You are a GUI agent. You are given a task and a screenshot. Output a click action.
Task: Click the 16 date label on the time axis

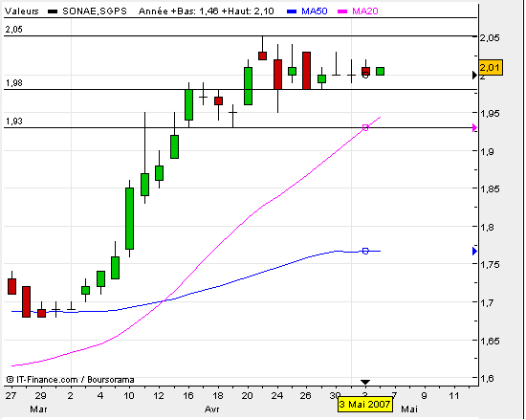[x=188, y=395]
